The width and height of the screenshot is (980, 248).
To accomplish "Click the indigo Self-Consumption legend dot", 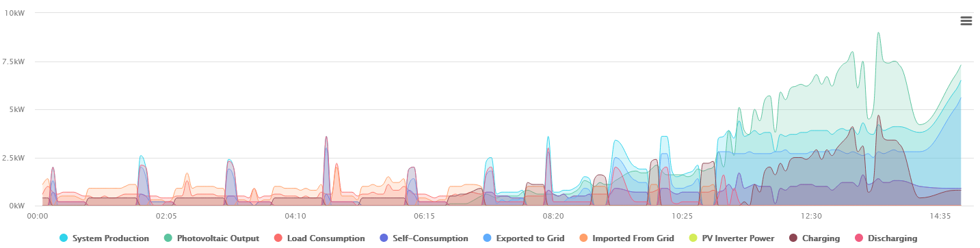I will (384, 238).
